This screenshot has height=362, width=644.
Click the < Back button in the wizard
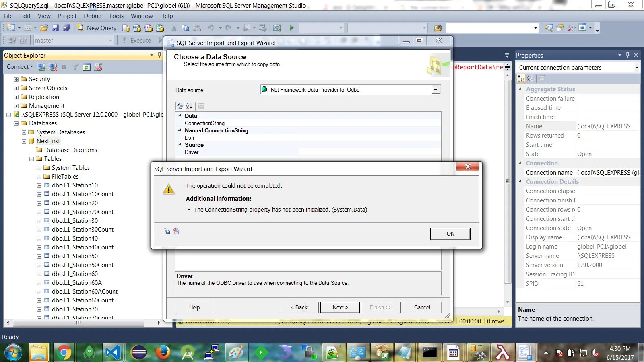(299, 307)
